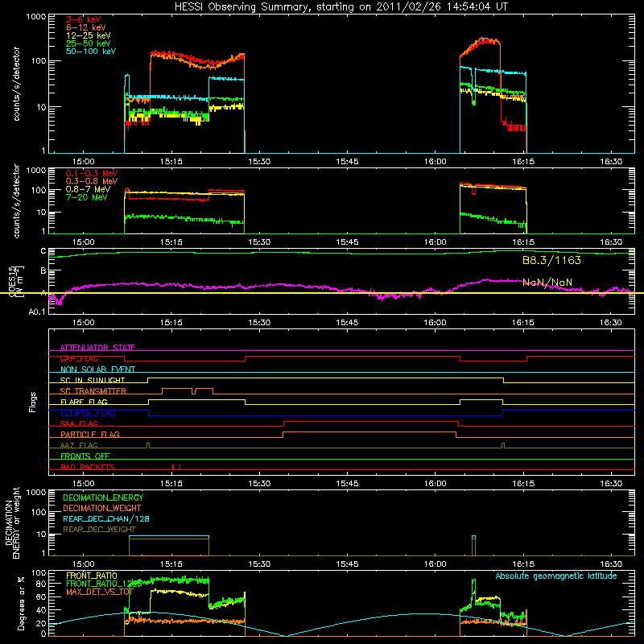Click the first BAD_PACKETS spike marker

click(173, 467)
